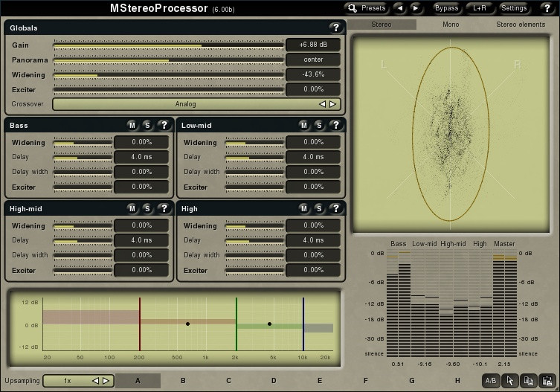Click the green 2k crossover line

coord(236,324)
